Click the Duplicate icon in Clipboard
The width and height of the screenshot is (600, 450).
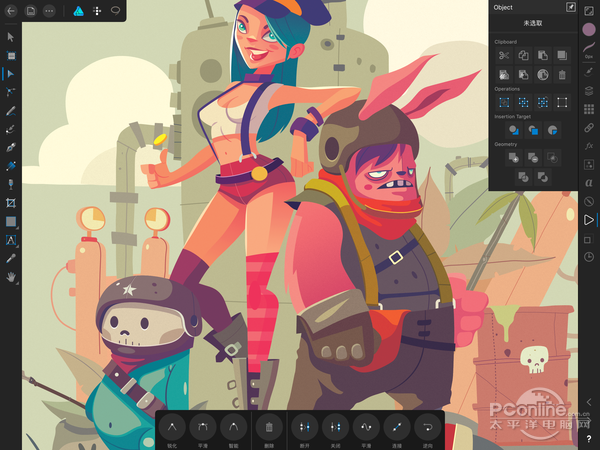[x=562, y=55]
